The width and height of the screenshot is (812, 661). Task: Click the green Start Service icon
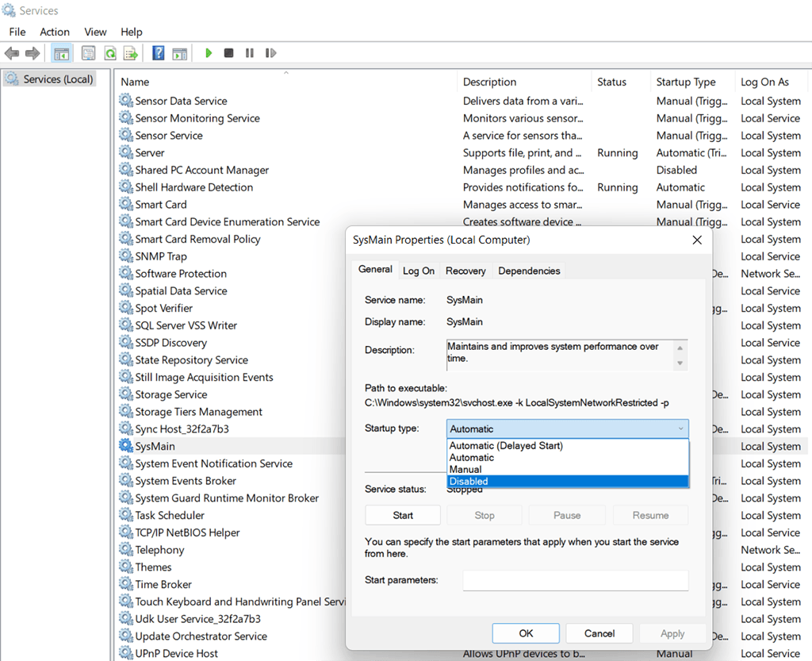[209, 53]
